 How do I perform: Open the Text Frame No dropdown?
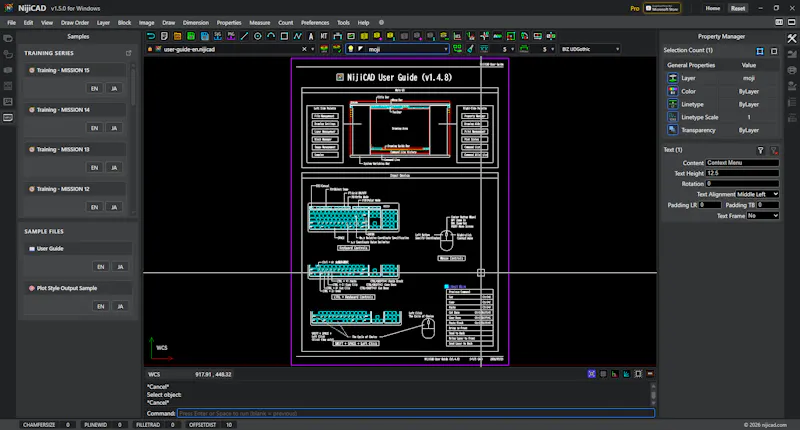tap(763, 216)
